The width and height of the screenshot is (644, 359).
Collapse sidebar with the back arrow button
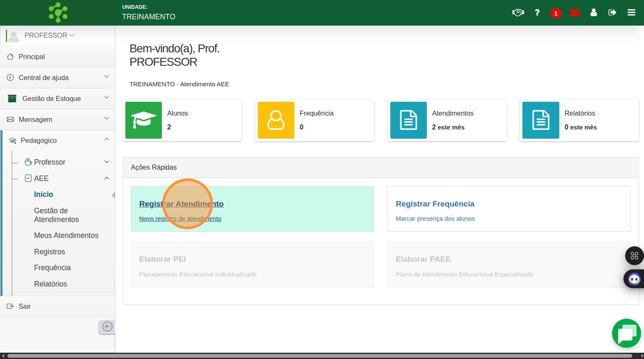(107, 327)
